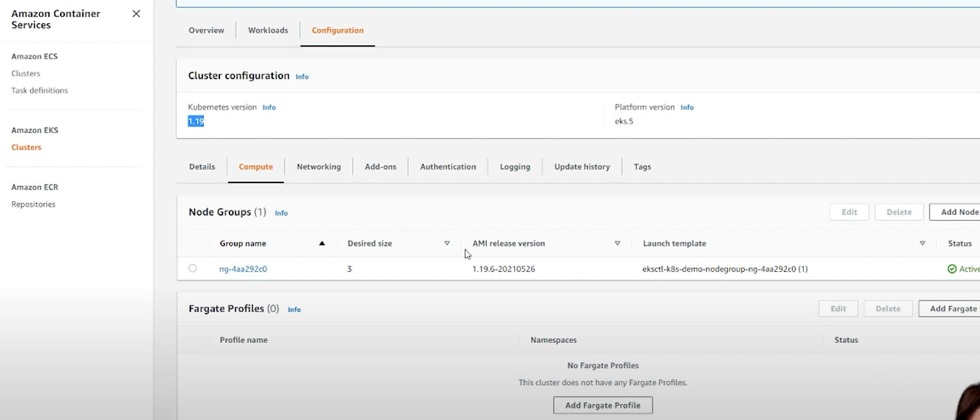Open the ng-4aa292c0 node group link
Screen dimensions: 980x420
point(243,269)
